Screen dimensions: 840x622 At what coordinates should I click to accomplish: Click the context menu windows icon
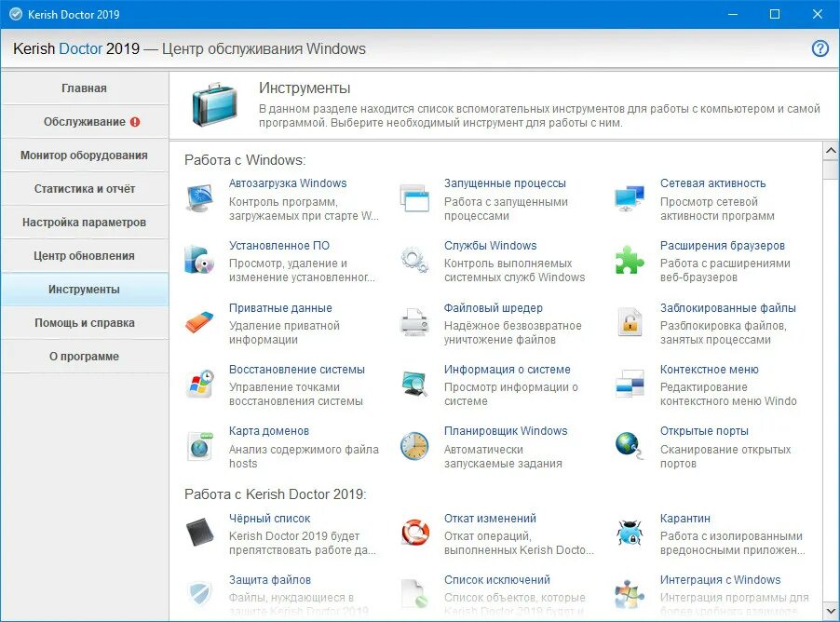tap(630, 384)
